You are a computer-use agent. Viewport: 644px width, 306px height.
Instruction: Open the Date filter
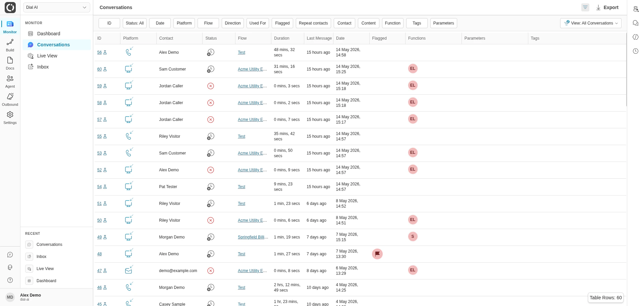point(160,23)
